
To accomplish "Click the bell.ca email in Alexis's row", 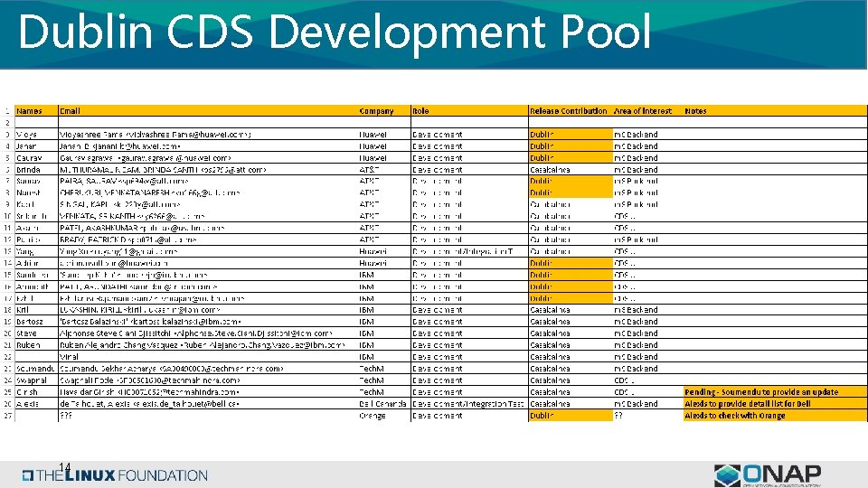I will [149, 403].
